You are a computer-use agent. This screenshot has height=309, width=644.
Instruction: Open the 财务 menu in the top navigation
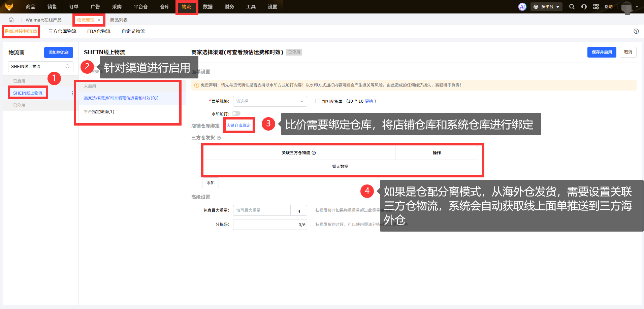229,7
